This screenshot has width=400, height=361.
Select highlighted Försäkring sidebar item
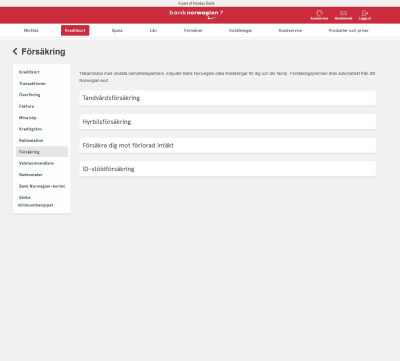[42, 152]
